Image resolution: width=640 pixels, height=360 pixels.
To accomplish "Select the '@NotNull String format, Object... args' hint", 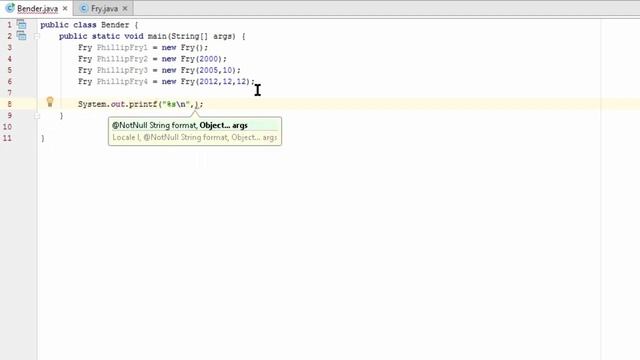I will pyautogui.click(x=195, y=125).
